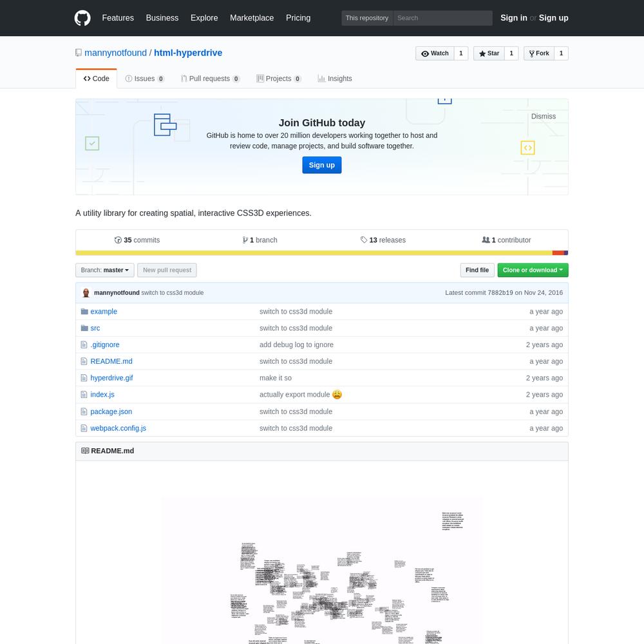
Task: Click the Find file button
Action: click(477, 270)
